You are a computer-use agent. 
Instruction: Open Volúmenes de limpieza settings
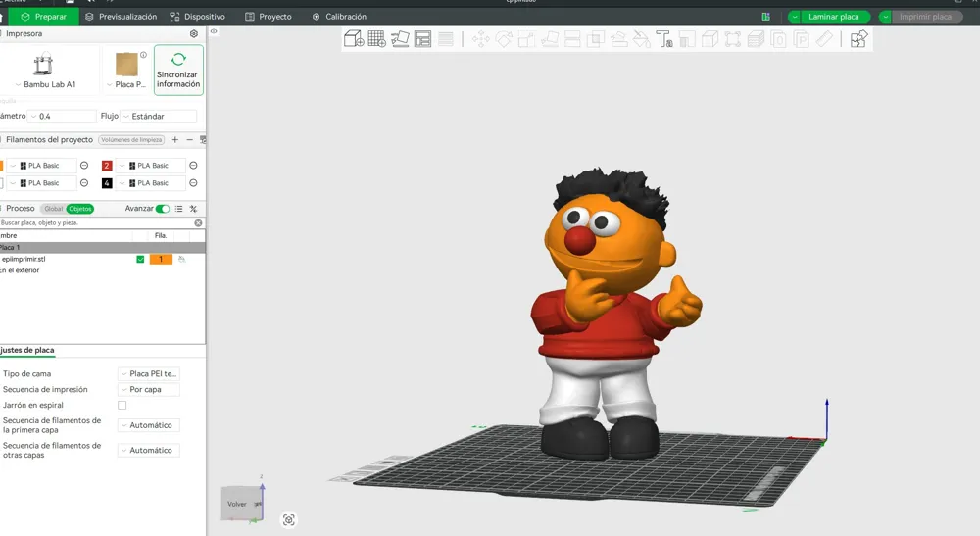coord(131,140)
